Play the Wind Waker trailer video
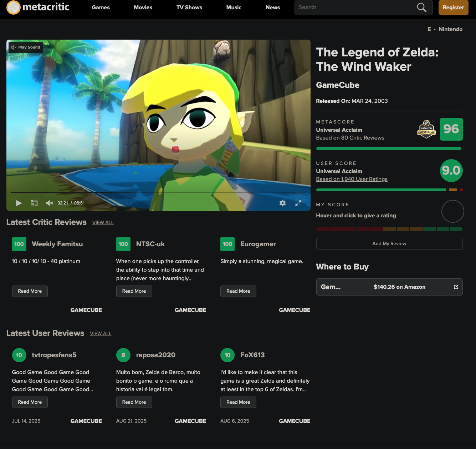The height and width of the screenshot is (449, 476). pos(19,203)
